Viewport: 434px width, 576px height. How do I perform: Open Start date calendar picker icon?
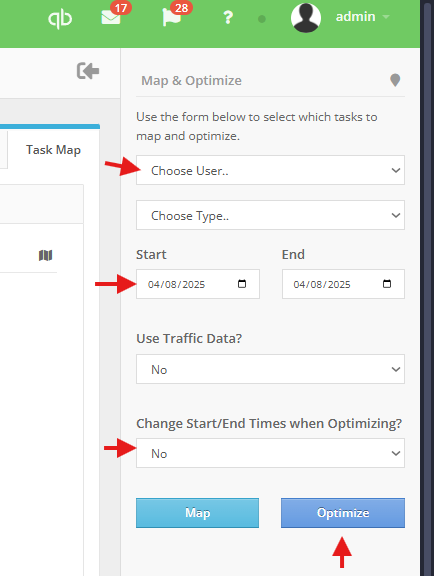(x=242, y=284)
